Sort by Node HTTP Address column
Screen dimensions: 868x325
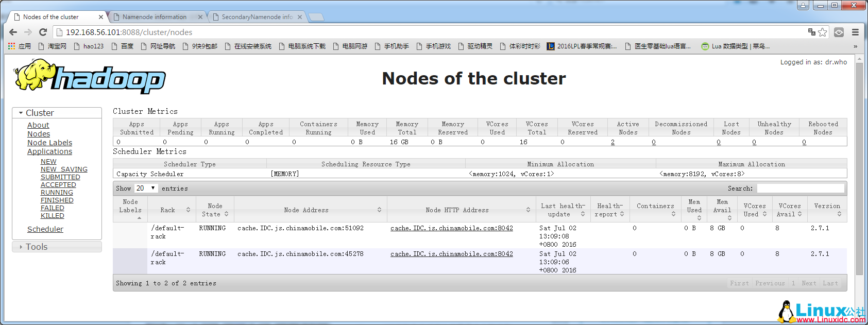pyautogui.click(x=461, y=210)
